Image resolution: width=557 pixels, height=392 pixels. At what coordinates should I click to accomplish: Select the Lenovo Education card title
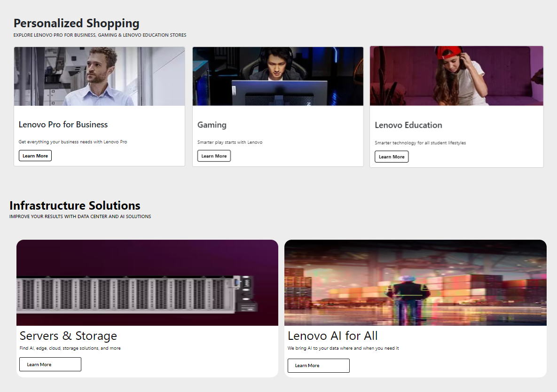408,125
